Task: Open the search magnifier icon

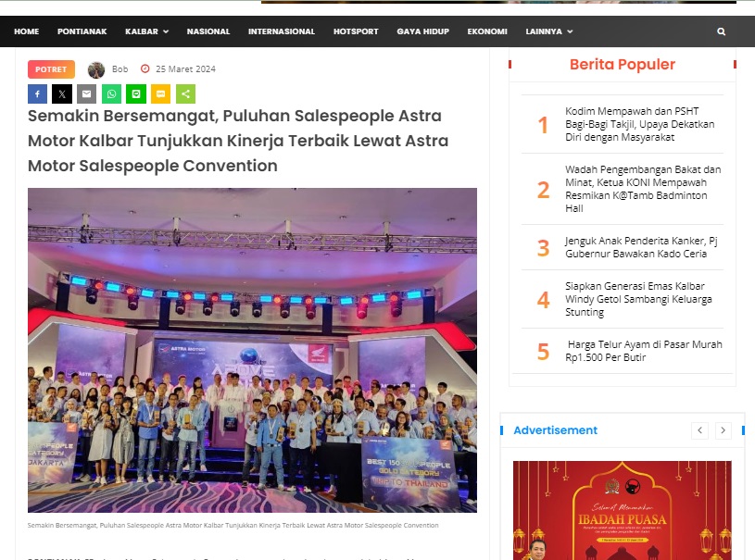Action: click(x=721, y=31)
